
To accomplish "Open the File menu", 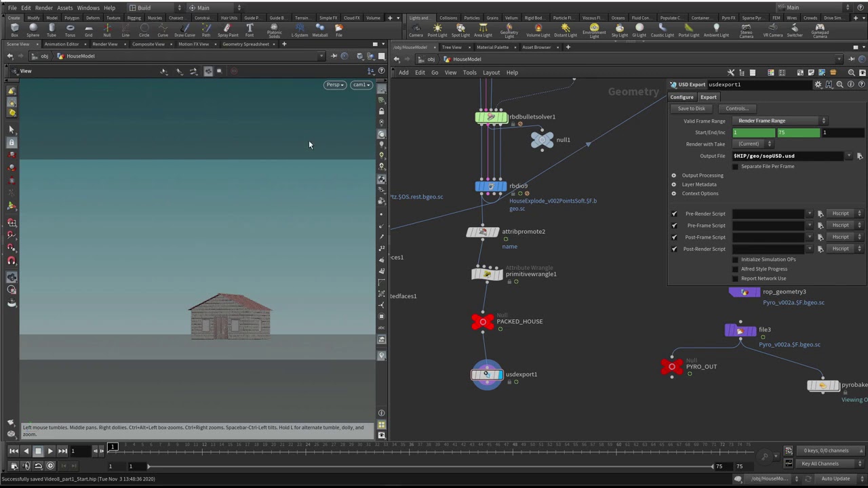I will point(12,7).
